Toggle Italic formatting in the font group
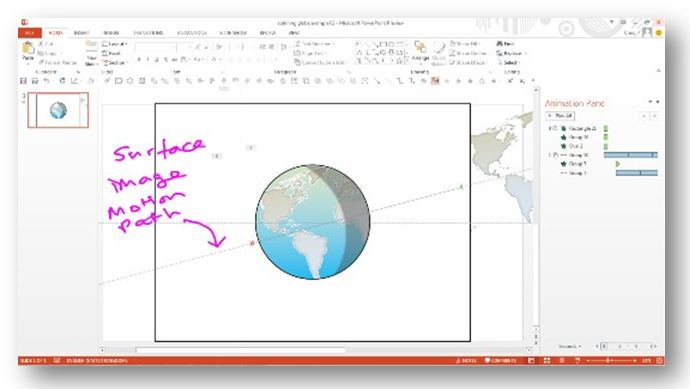This screenshot has height=389, width=690. [x=148, y=59]
